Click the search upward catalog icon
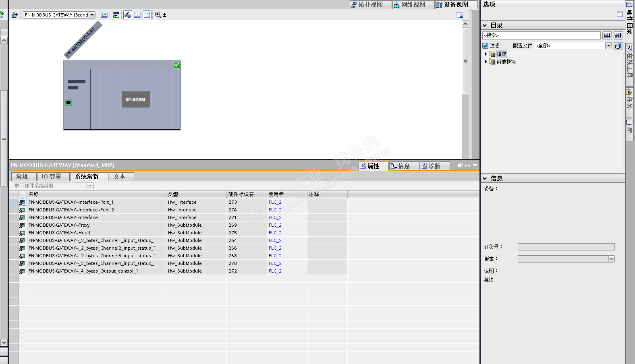635x364 pixels. tap(618, 35)
